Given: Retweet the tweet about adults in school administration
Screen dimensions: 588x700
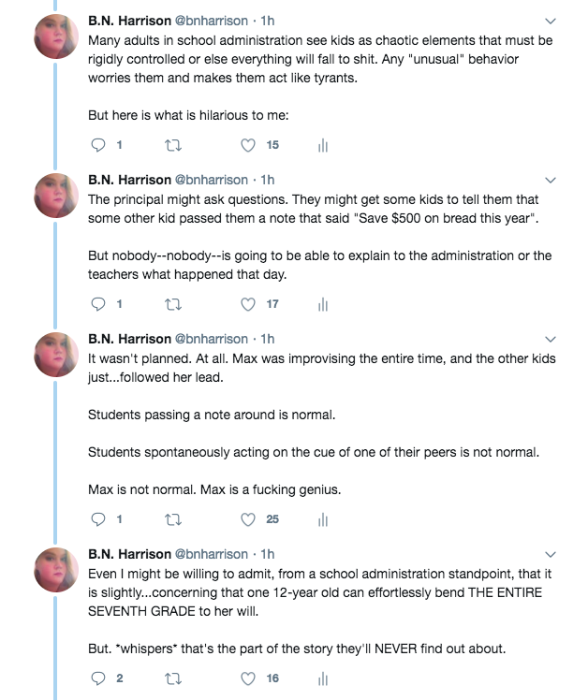Looking at the screenshot, I should click(x=170, y=145).
